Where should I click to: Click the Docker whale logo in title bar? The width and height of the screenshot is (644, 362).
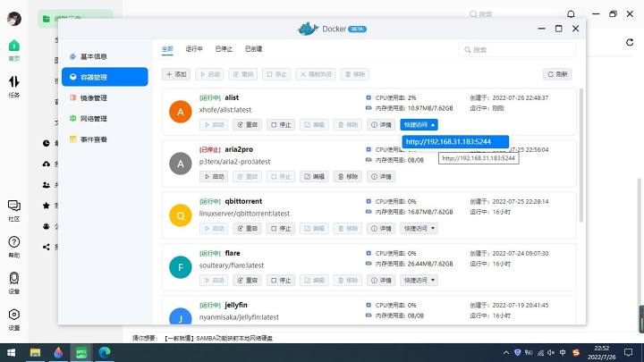tap(308, 29)
